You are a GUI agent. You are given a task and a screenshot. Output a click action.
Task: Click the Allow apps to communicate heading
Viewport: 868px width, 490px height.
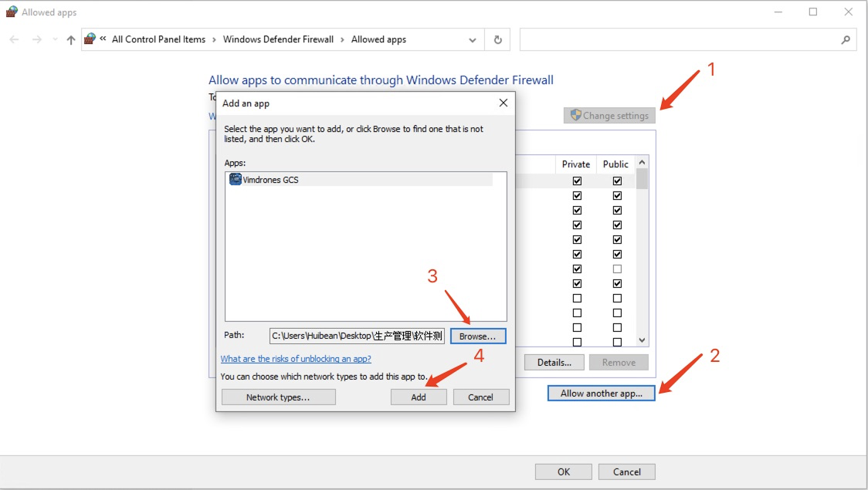381,80
